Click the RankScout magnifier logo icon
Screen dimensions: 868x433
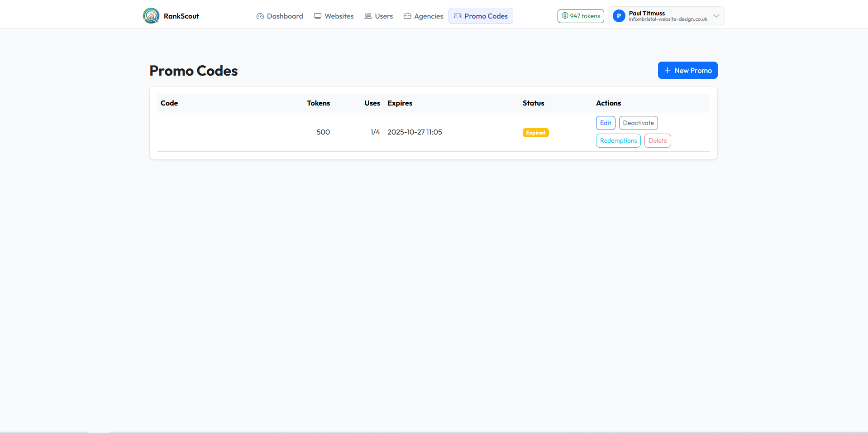[151, 16]
